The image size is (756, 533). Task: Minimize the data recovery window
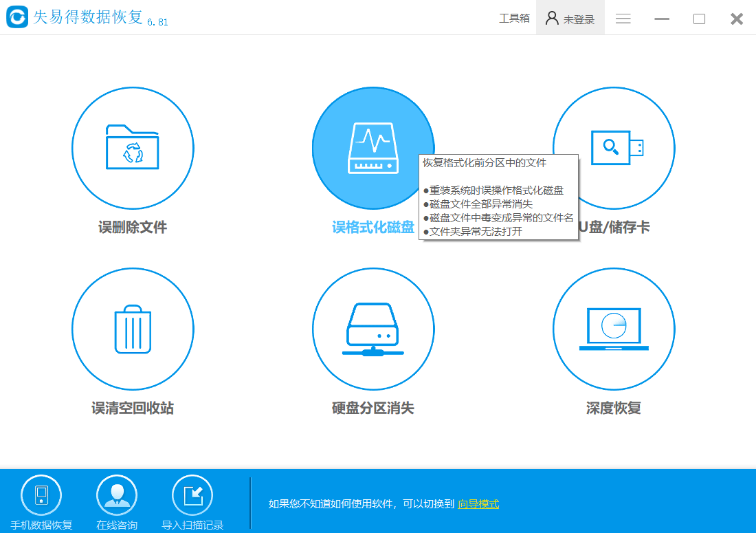click(662, 19)
